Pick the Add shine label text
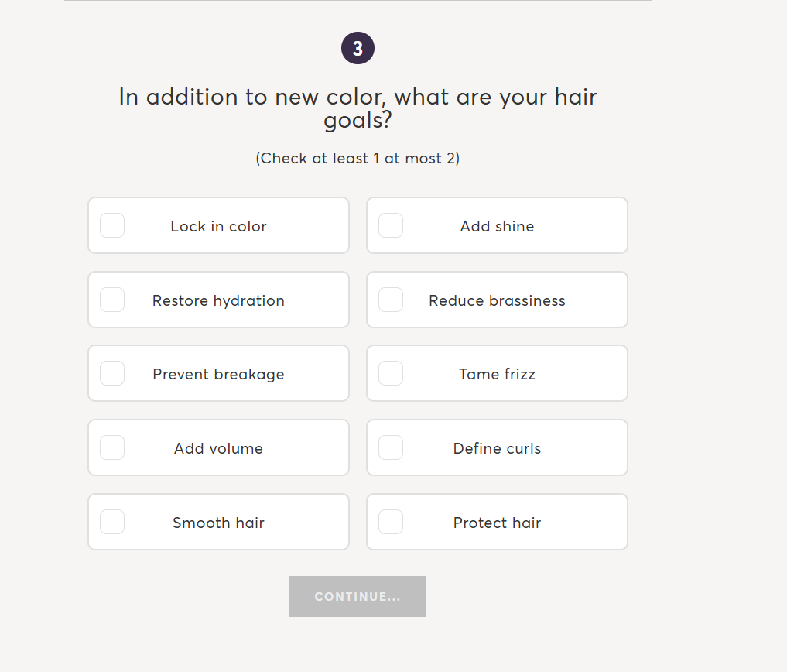Screen dimensions: 787x672 click(x=497, y=226)
